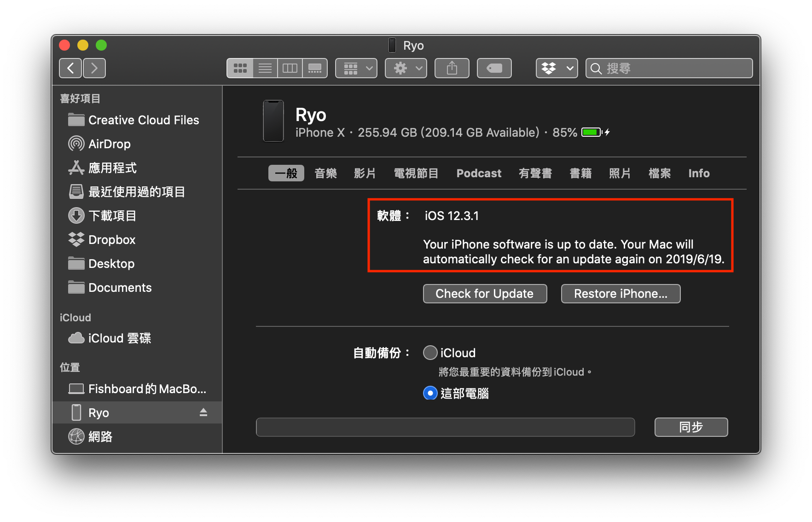Image resolution: width=812 pixels, height=522 pixels.
Task: Open Desktop folder in sidebar
Action: (x=137, y=264)
